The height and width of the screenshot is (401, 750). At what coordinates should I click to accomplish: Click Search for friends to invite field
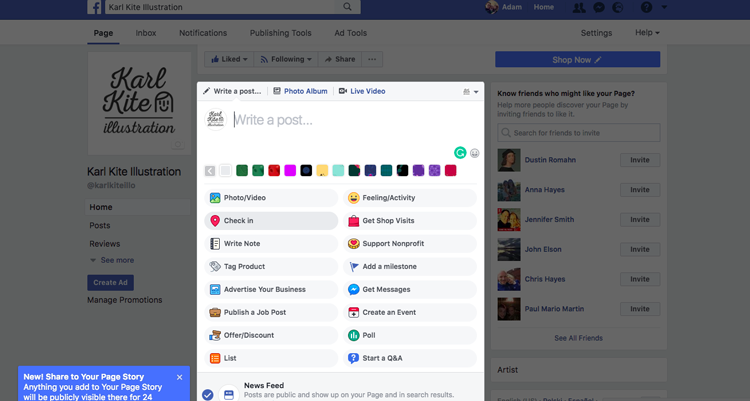[579, 133]
